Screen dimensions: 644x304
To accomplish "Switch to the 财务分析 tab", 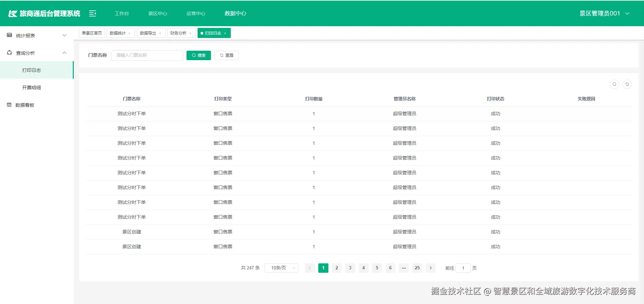I will 179,33.
